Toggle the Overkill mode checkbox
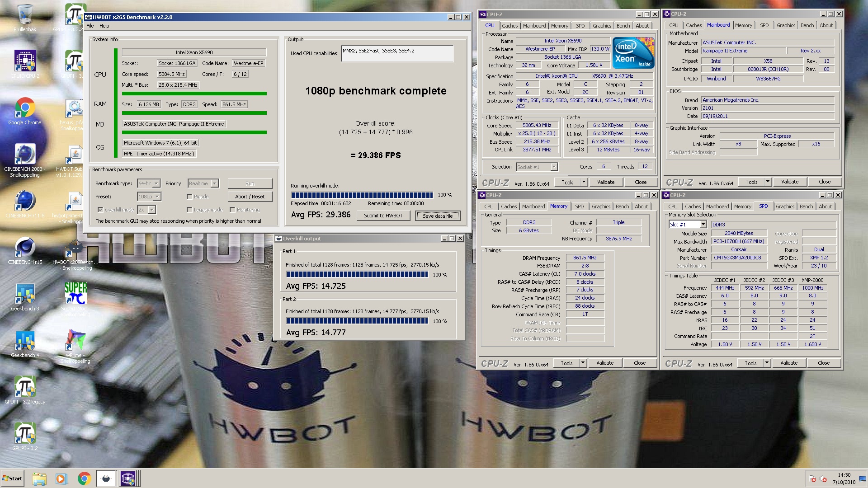868x488 pixels. [x=100, y=210]
